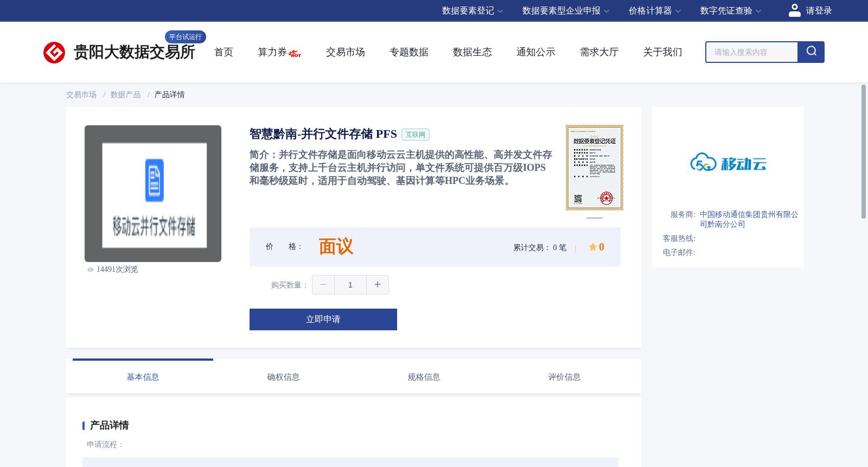Click the page vertical scrollbar
The image size is (868, 467).
864,152
